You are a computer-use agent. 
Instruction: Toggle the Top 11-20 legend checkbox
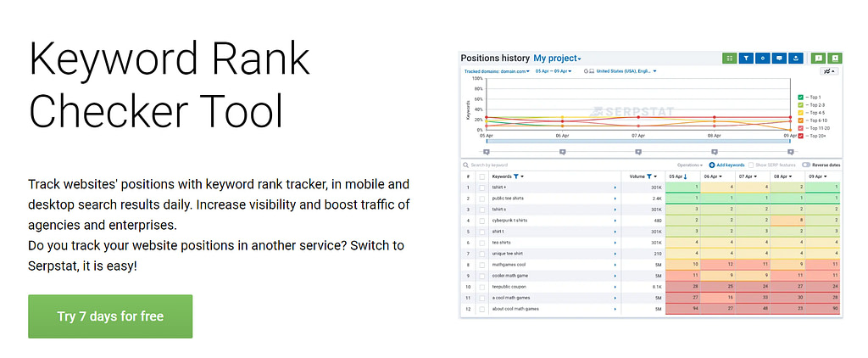800,128
